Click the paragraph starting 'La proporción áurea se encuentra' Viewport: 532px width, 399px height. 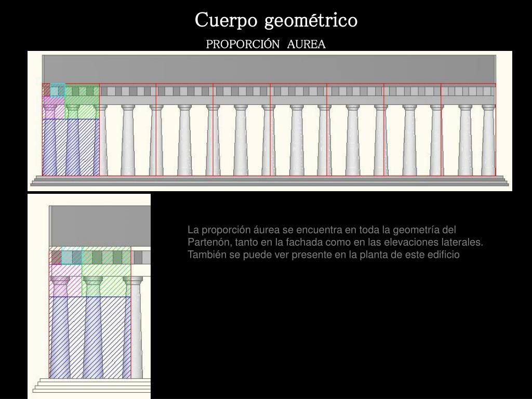[x=335, y=242]
